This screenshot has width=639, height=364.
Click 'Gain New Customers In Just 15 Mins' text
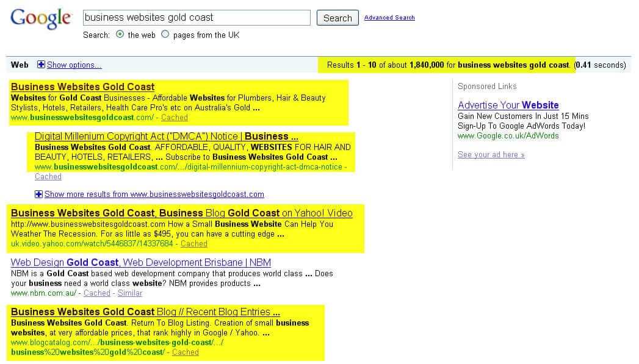click(523, 116)
